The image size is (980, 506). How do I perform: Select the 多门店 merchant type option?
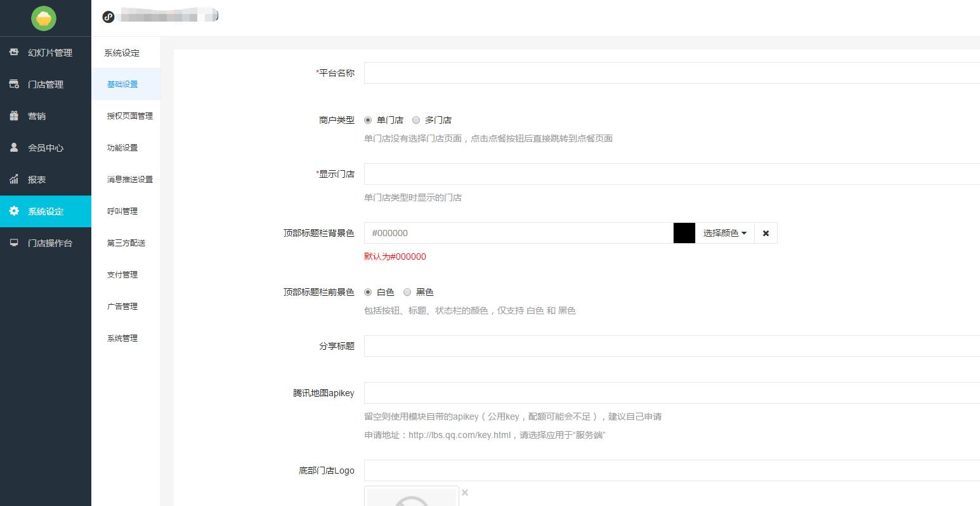tap(416, 120)
